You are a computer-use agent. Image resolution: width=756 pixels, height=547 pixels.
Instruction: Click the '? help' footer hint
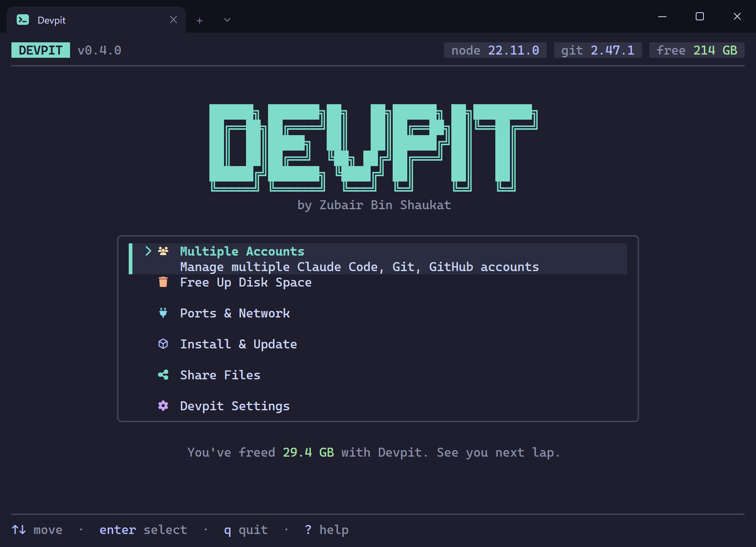coord(327,529)
